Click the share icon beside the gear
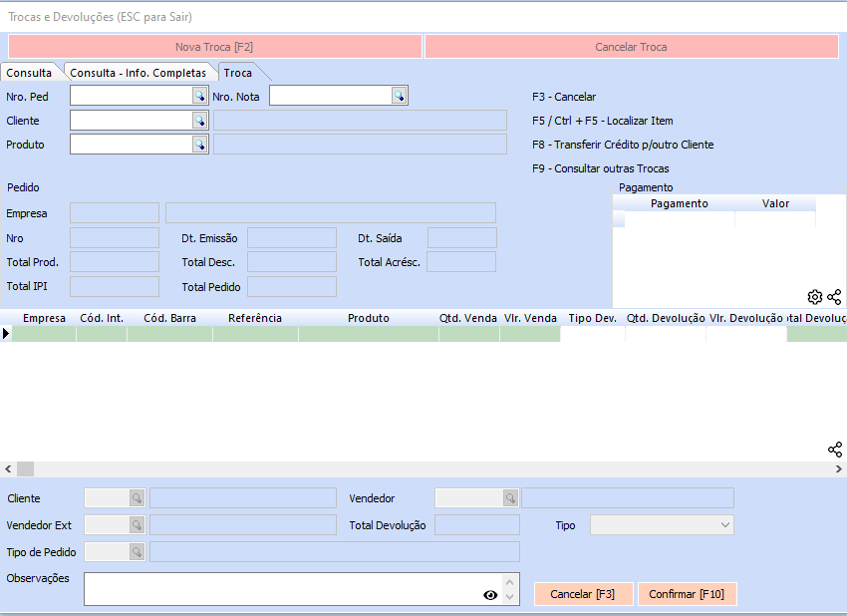Screen dimensions: 847x616 834,297
